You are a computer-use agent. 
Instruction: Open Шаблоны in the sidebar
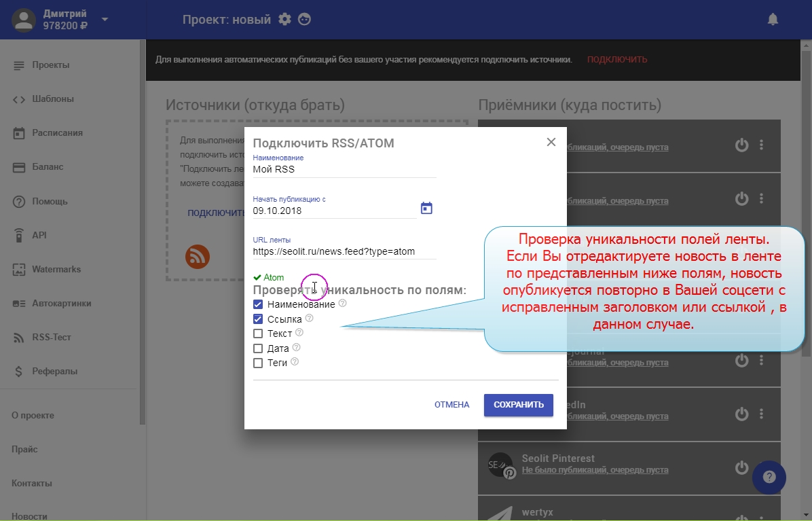[x=52, y=99]
